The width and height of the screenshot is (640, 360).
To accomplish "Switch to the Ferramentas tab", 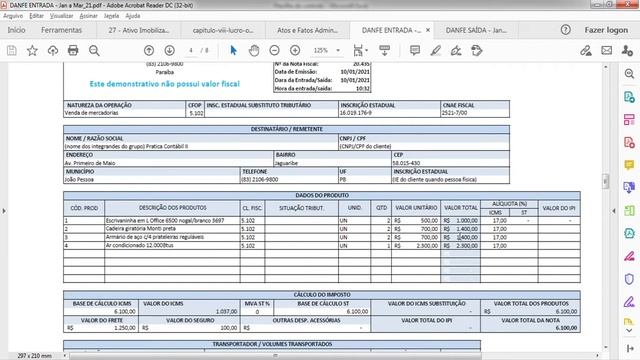I will coord(62,30).
